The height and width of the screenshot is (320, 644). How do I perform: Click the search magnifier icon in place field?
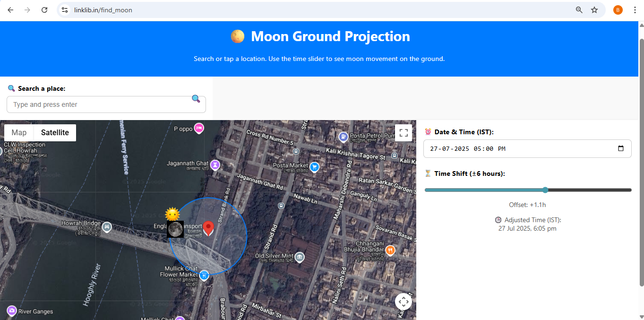click(196, 98)
